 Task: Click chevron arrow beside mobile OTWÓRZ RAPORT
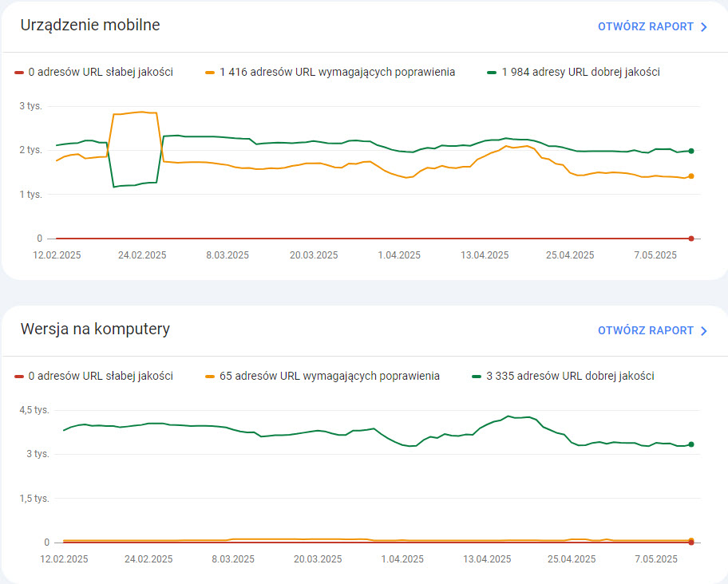[x=704, y=27]
